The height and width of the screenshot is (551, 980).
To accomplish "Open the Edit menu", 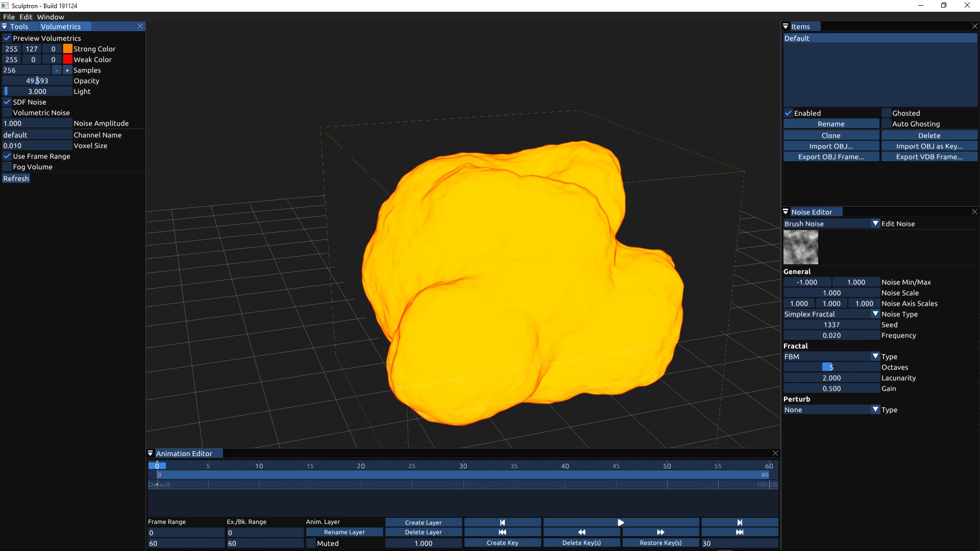I will [26, 17].
